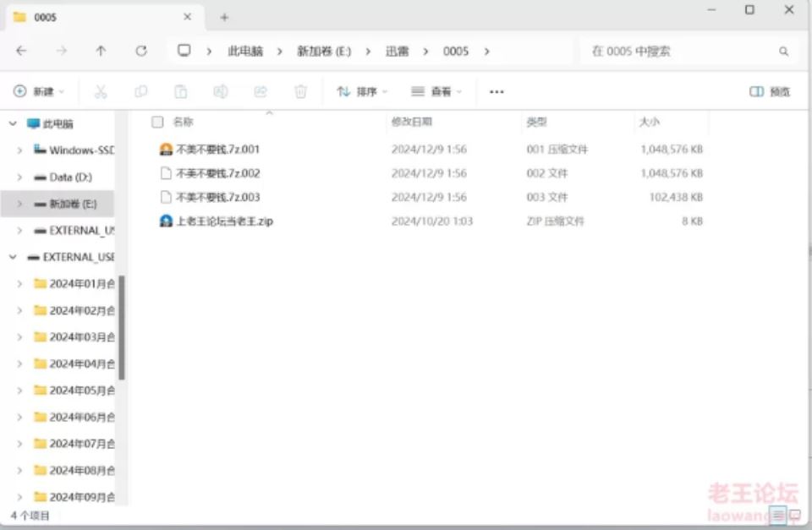Collapse the 此电脑 tree node

click(13, 123)
